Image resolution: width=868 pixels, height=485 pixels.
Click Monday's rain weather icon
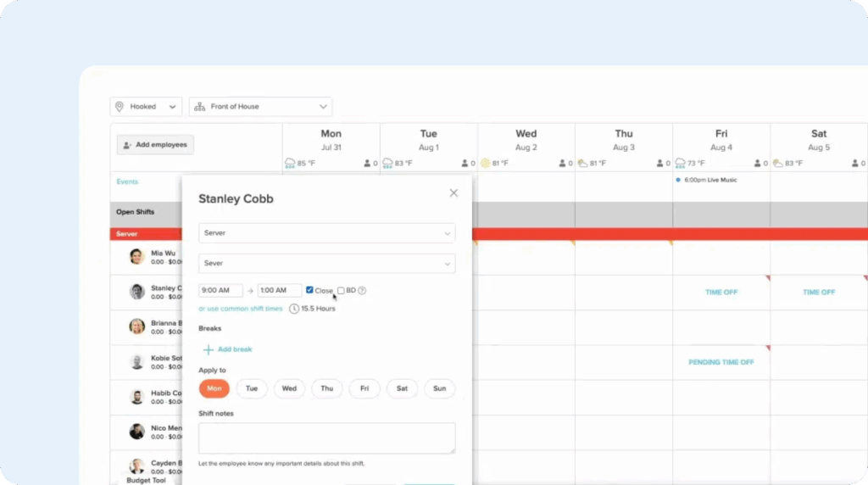pos(290,163)
